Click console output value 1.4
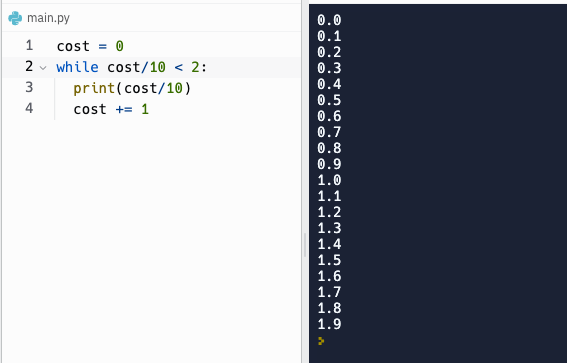This screenshot has height=363, width=567. point(329,244)
